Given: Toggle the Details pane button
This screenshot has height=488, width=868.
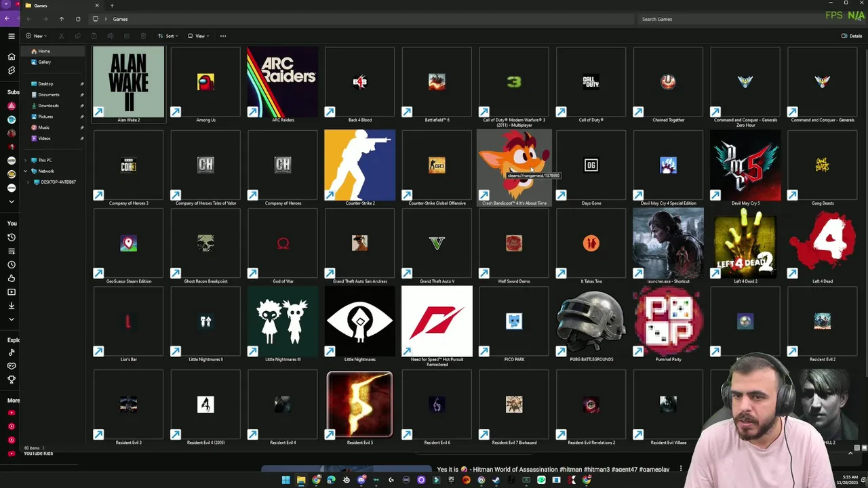Looking at the screenshot, I should (x=852, y=36).
